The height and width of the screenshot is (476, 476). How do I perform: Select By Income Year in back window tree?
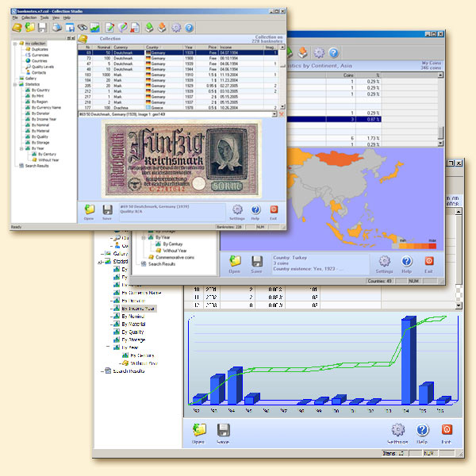click(x=138, y=309)
